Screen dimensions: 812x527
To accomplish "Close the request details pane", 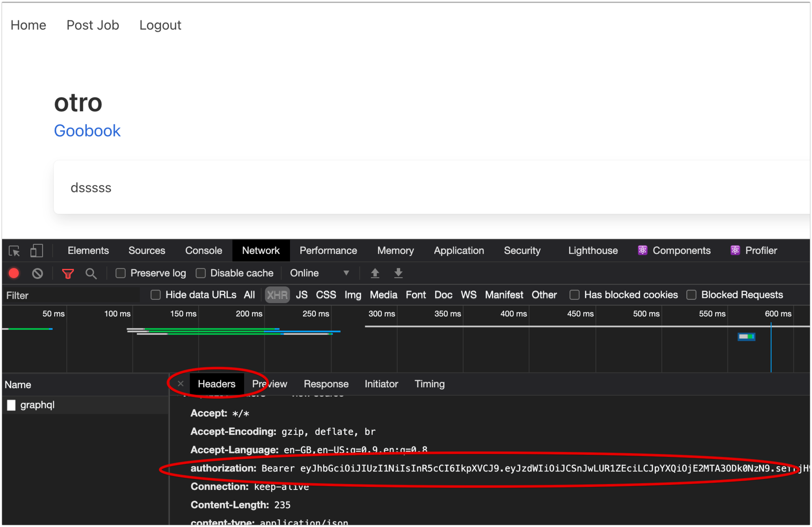I will [180, 384].
